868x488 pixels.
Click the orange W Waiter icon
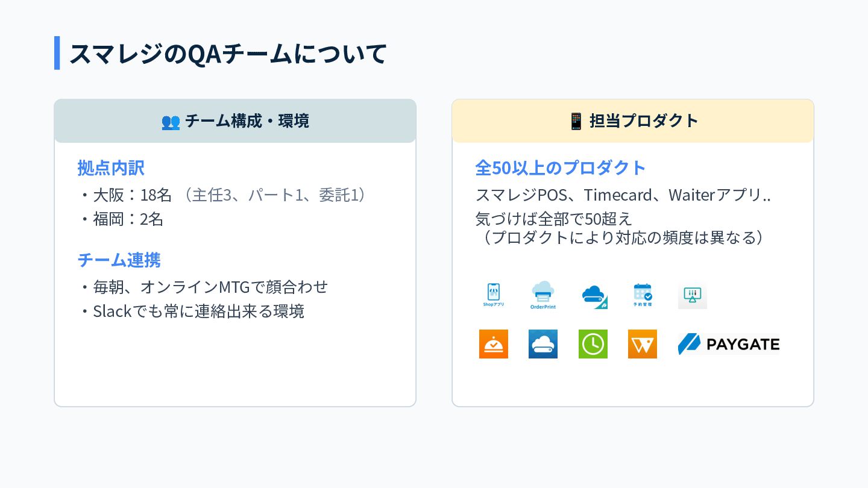643,344
